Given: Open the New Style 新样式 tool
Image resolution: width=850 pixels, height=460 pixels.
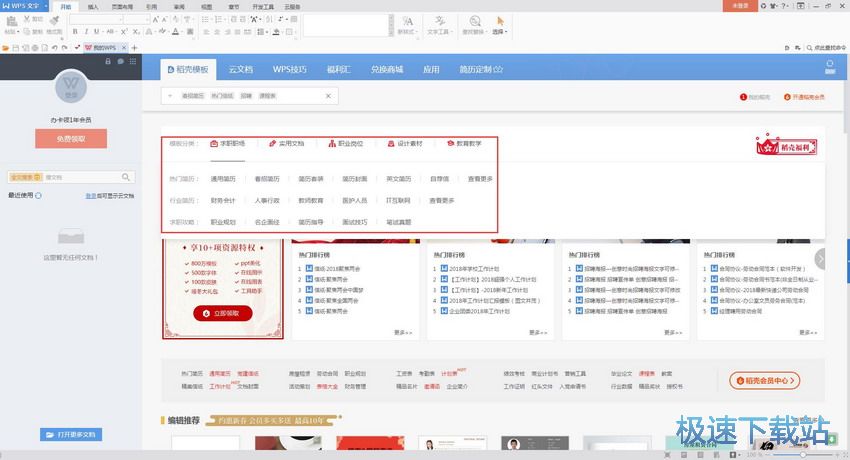Looking at the screenshot, I should pos(407,24).
